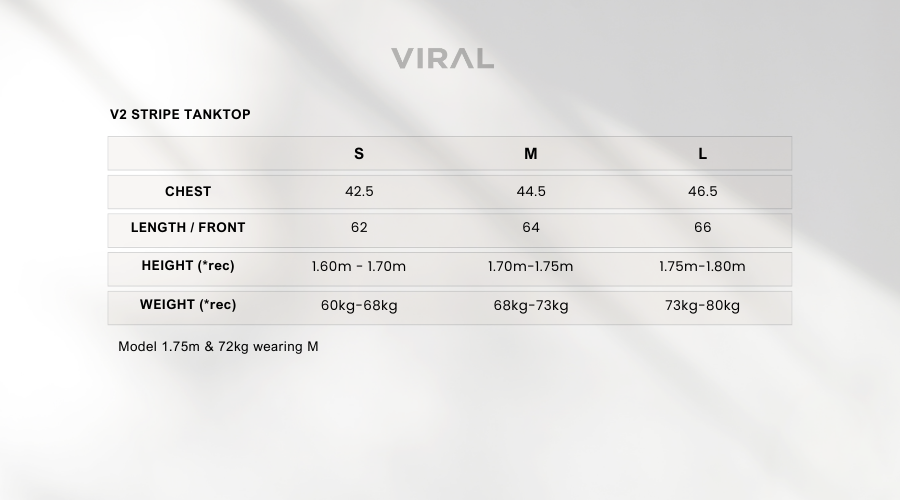This screenshot has width=900, height=500.
Task: Click the VIRAL logo at top
Action: 443,59
